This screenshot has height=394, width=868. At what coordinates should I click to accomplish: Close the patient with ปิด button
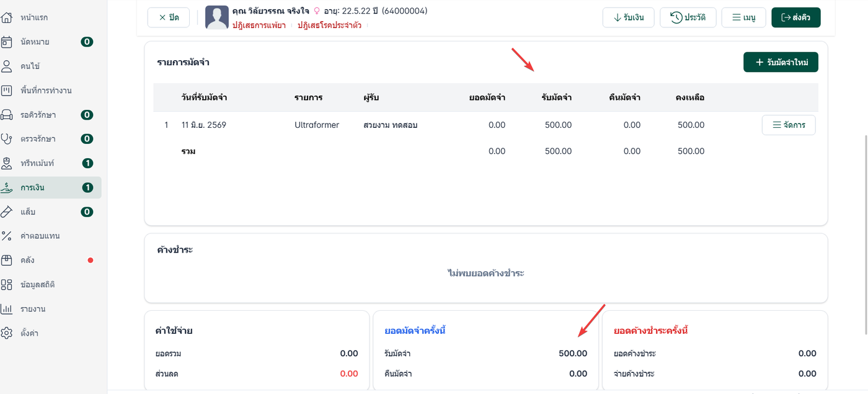tap(169, 17)
